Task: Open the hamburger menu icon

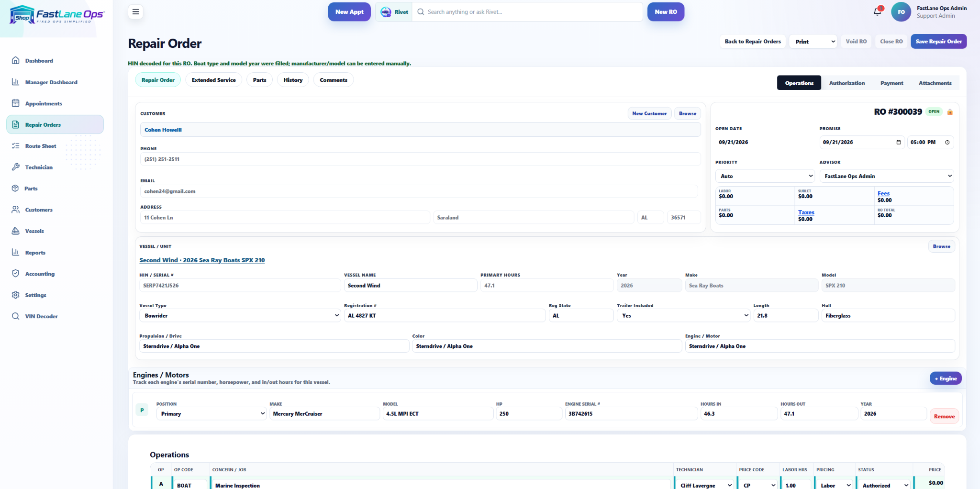Action: point(135,12)
